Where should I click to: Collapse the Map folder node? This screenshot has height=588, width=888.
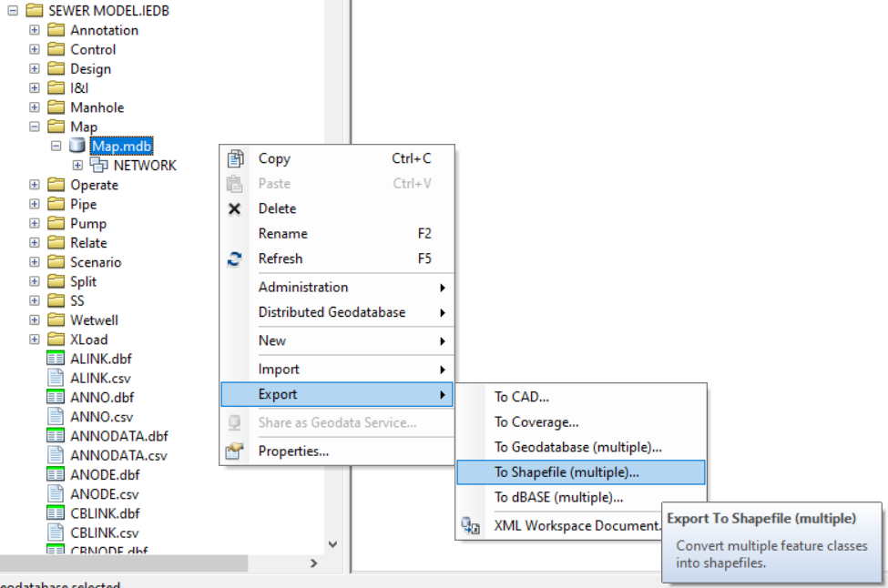point(34,127)
